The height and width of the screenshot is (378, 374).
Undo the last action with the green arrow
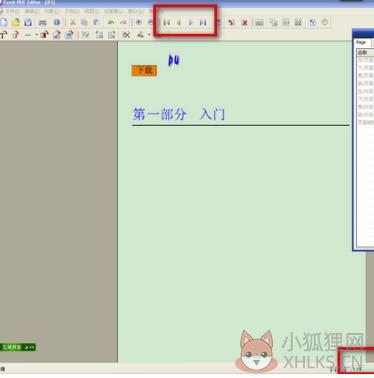[111, 22]
